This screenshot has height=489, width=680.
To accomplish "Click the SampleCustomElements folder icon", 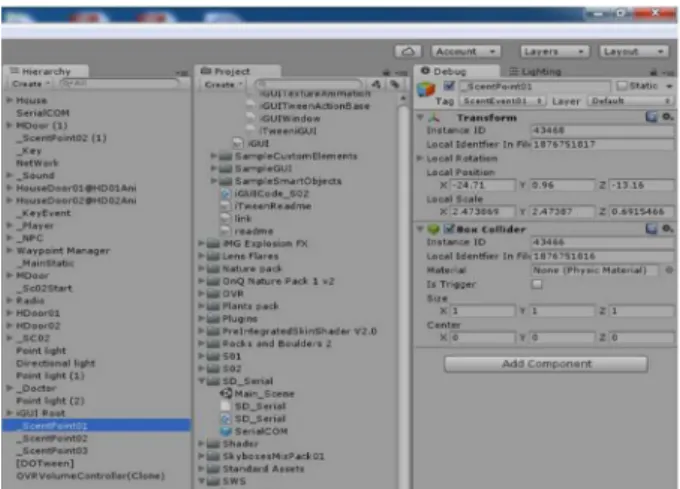I will click(226, 156).
